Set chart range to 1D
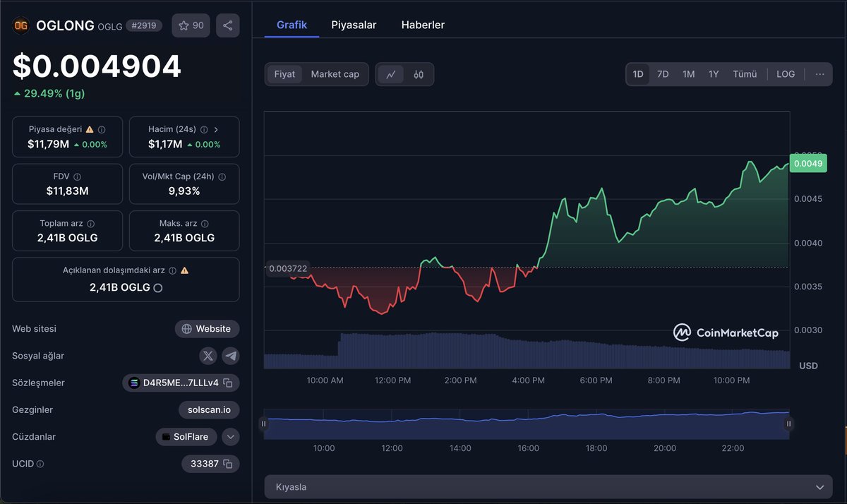This screenshot has width=847, height=504. [x=638, y=74]
